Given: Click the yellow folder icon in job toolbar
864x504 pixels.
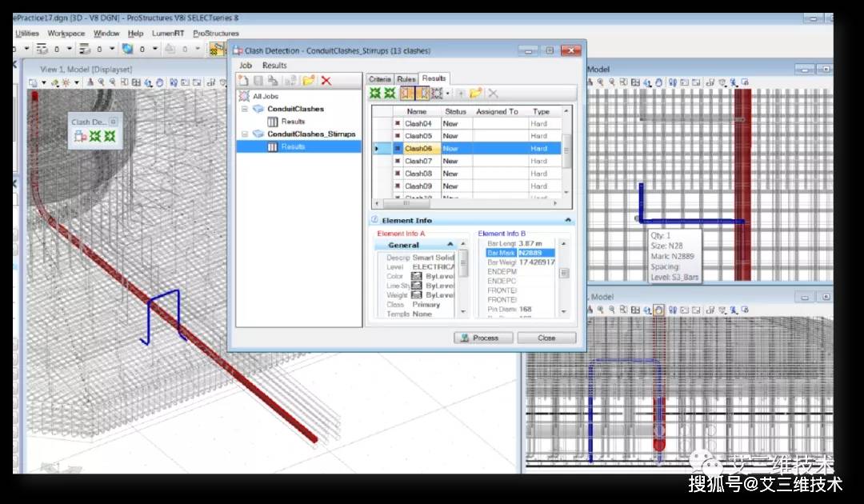Looking at the screenshot, I should pyautogui.click(x=308, y=81).
